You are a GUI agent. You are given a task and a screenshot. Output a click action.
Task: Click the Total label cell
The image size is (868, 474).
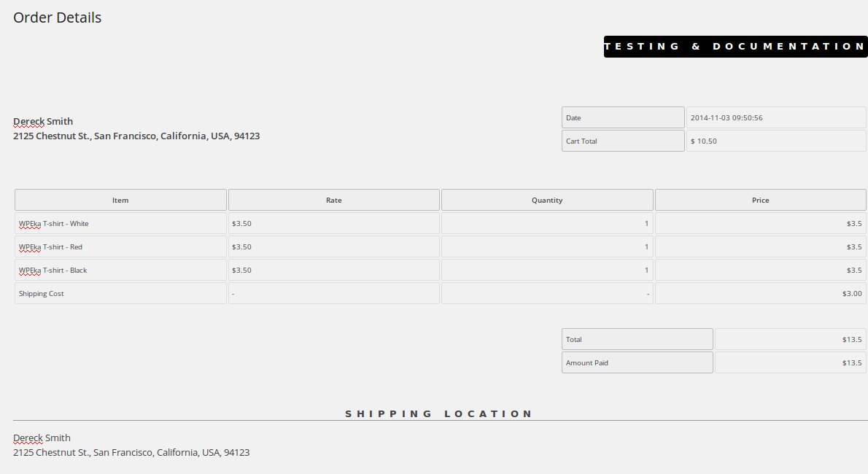tap(638, 339)
